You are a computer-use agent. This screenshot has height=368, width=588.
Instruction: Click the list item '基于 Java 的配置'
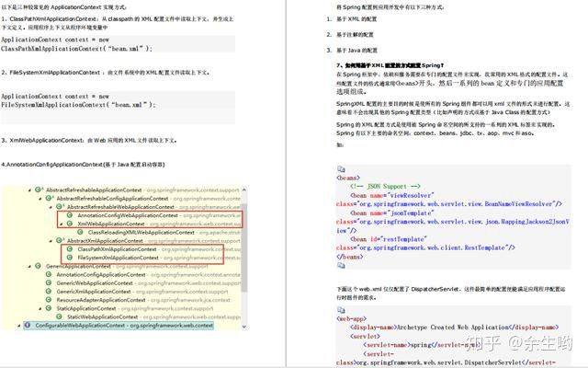pos(356,50)
